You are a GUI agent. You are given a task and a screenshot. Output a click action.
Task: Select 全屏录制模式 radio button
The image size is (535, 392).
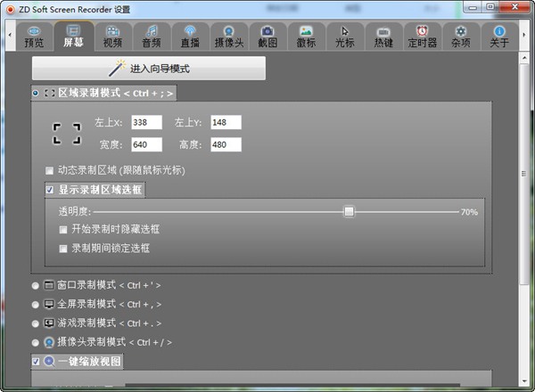(36, 304)
